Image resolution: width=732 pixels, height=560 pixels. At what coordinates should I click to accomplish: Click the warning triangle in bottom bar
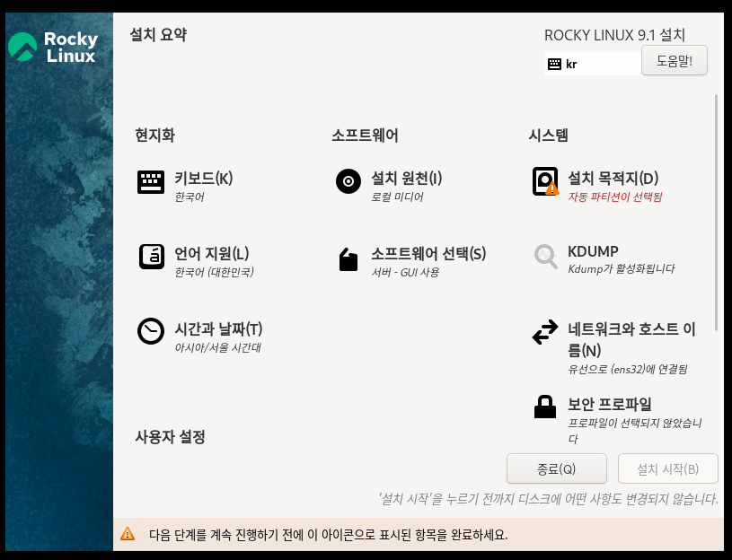128,534
